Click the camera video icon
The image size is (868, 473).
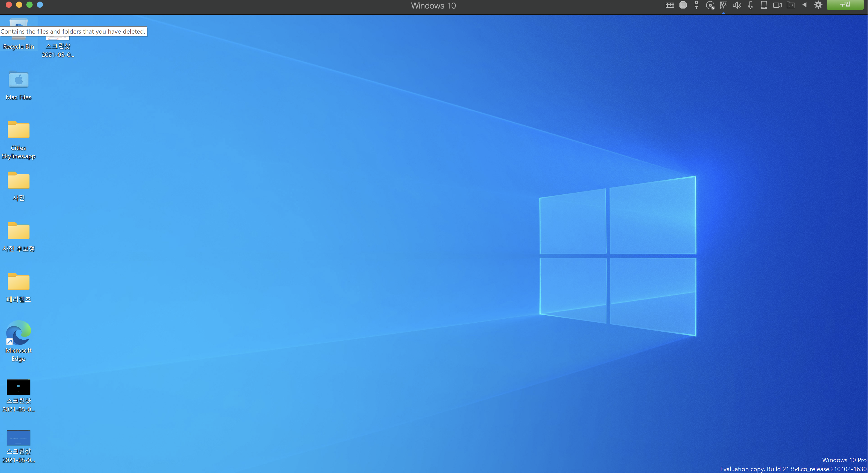click(777, 5)
